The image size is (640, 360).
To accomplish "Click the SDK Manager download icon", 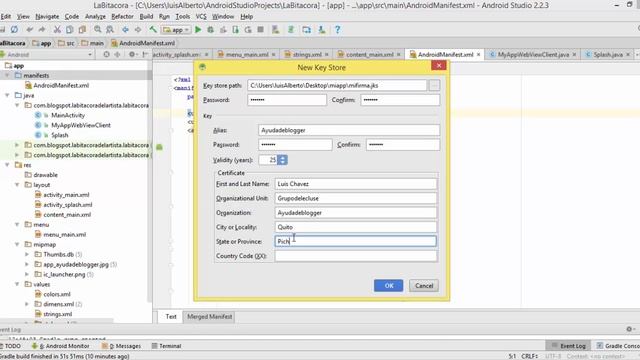I will click(x=322, y=29).
